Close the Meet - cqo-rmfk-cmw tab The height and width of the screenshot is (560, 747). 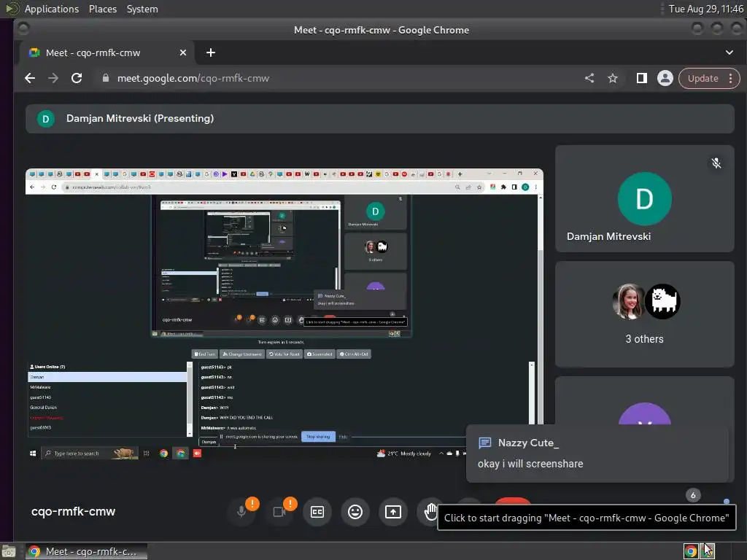click(x=183, y=52)
